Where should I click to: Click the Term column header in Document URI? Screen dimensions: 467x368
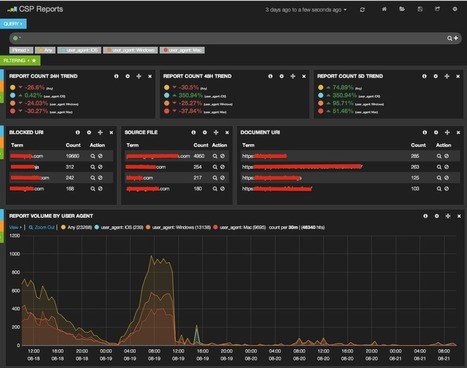[x=248, y=145]
